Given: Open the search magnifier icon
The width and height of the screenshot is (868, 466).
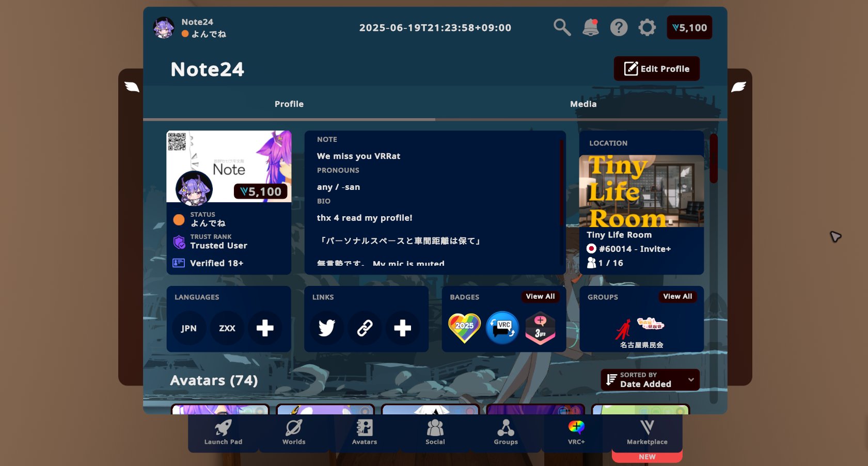Looking at the screenshot, I should pos(562,27).
